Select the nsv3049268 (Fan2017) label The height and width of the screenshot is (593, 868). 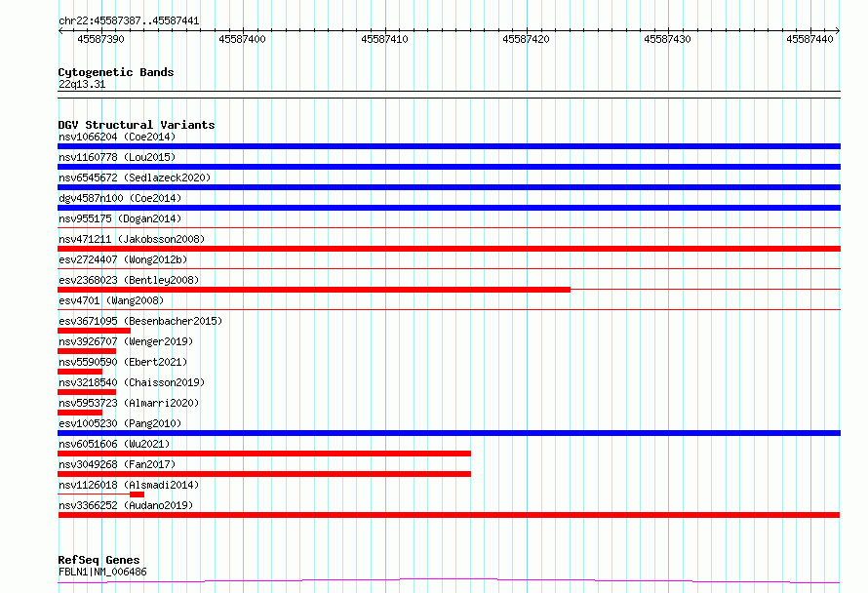point(117,464)
